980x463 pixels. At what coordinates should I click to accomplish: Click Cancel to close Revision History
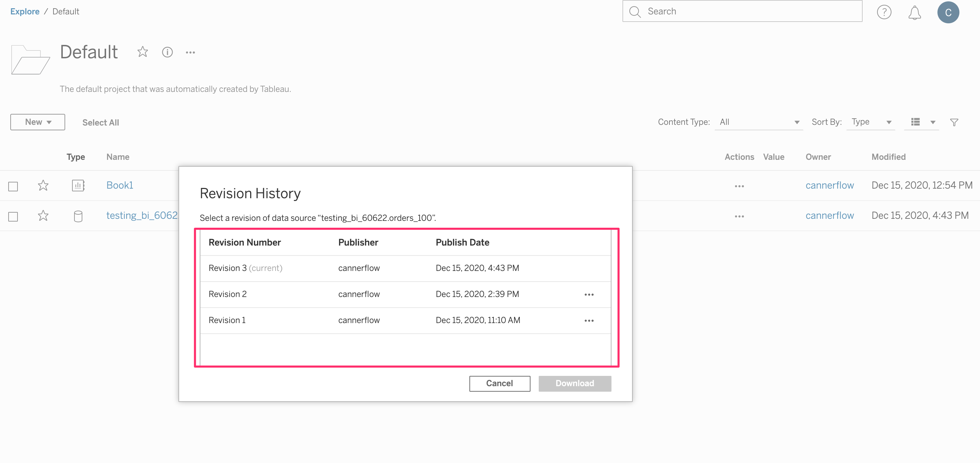pos(499,383)
